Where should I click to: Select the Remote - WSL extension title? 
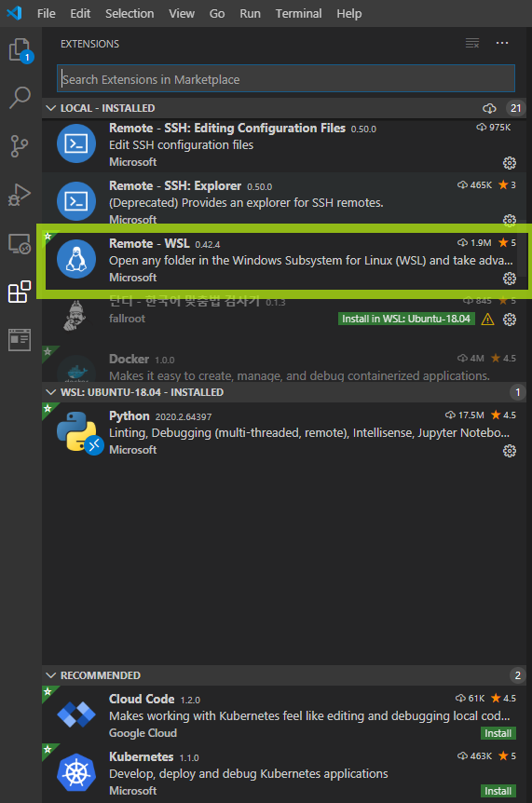click(x=149, y=243)
